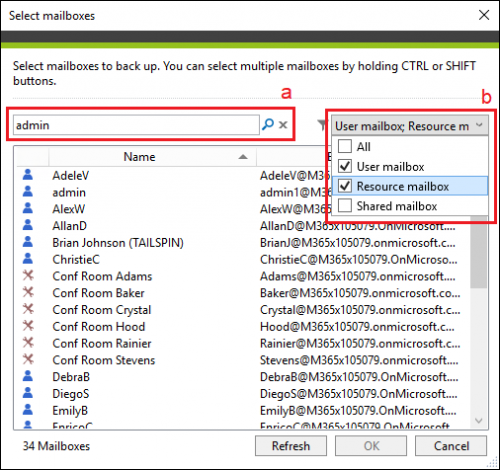Uncheck the Resource mailbox checkbox
This screenshot has height=470, width=500.
[345, 186]
